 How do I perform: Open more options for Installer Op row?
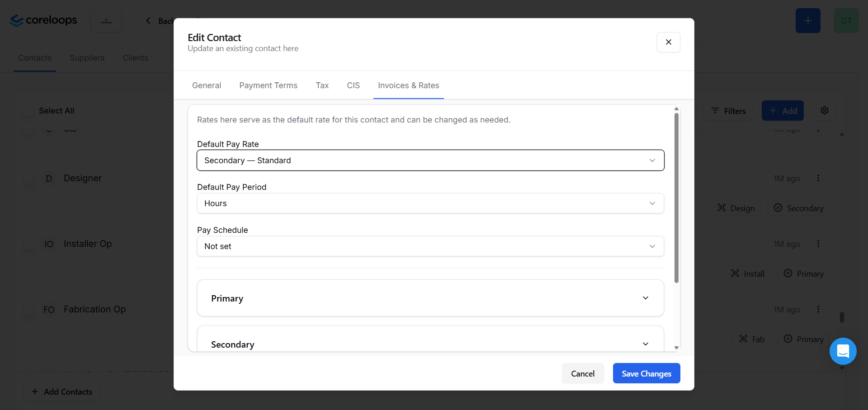818,244
